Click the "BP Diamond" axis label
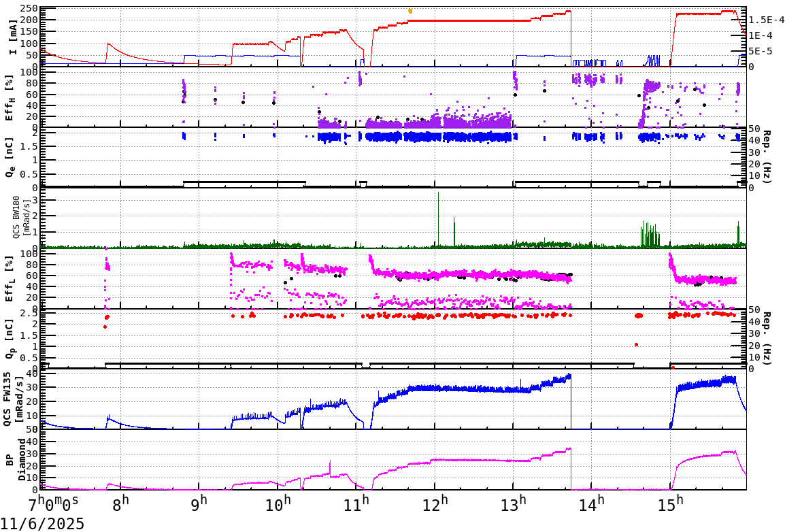The width and height of the screenshot is (785, 532). (15, 459)
